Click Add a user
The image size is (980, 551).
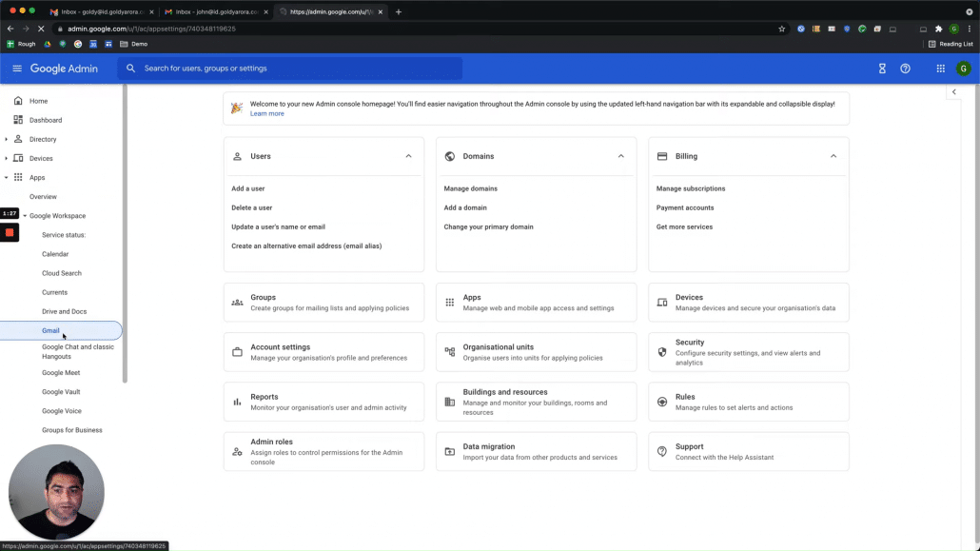click(x=248, y=188)
